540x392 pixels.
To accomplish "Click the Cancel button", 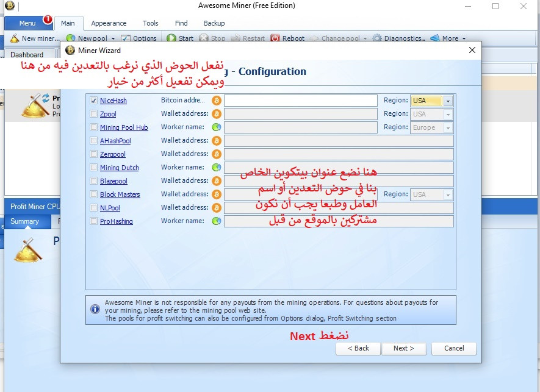I will 454,348.
